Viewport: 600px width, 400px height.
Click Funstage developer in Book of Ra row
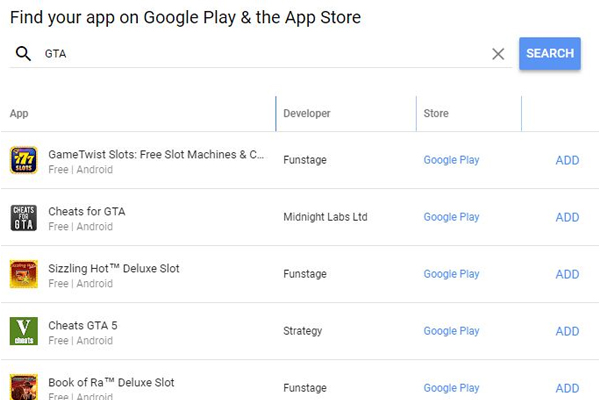click(305, 388)
